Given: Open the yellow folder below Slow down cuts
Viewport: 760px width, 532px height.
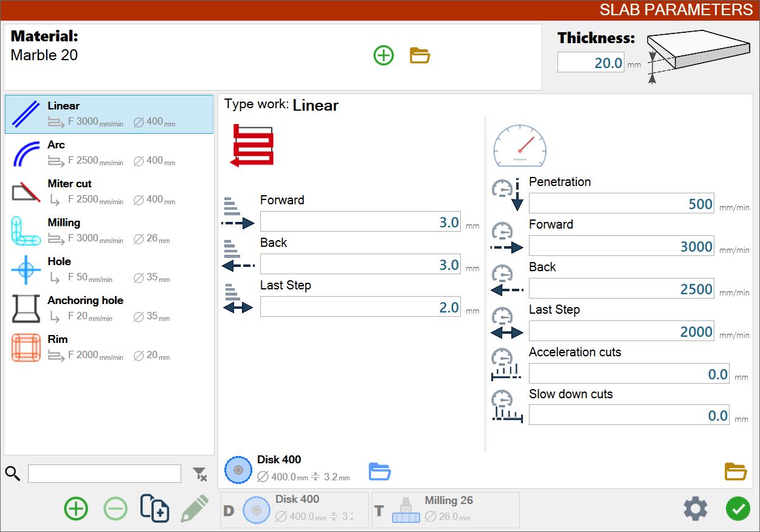Looking at the screenshot, I should [735, 471].
